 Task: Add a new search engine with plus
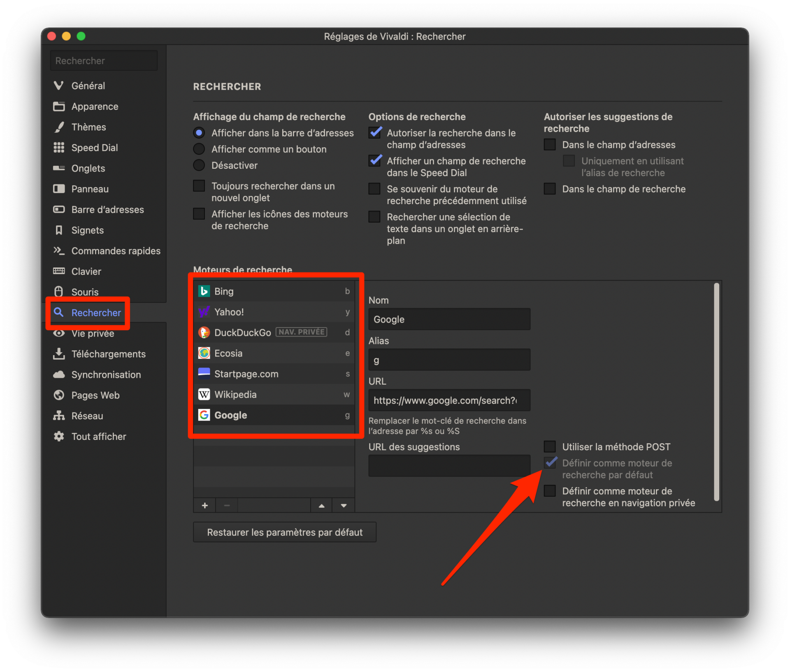(x=205, y=505)
